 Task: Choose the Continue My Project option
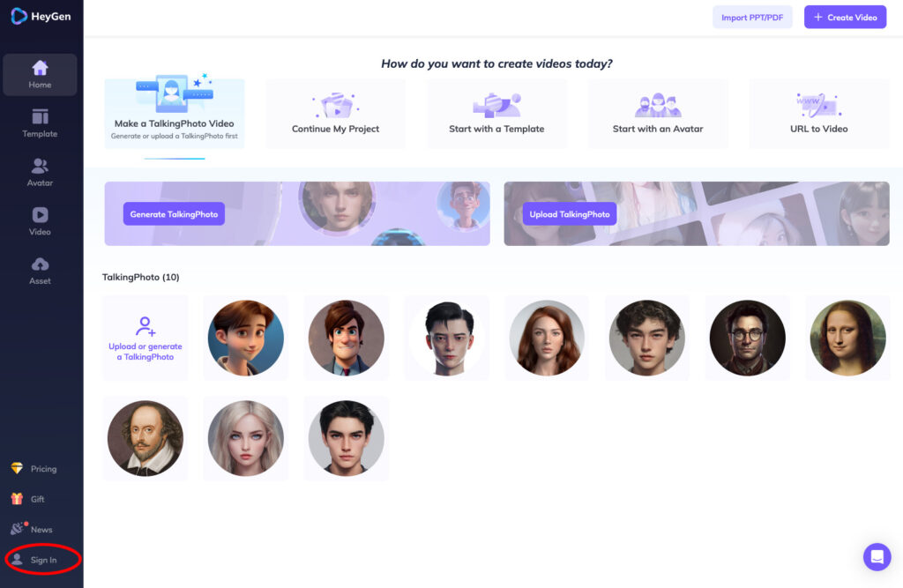coord(336,114)
